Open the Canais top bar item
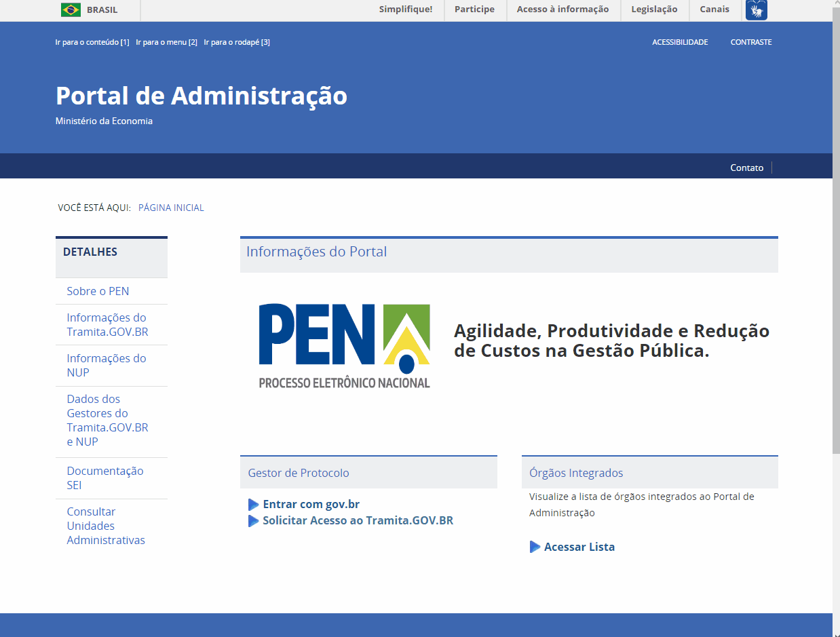 pos(714,9)
